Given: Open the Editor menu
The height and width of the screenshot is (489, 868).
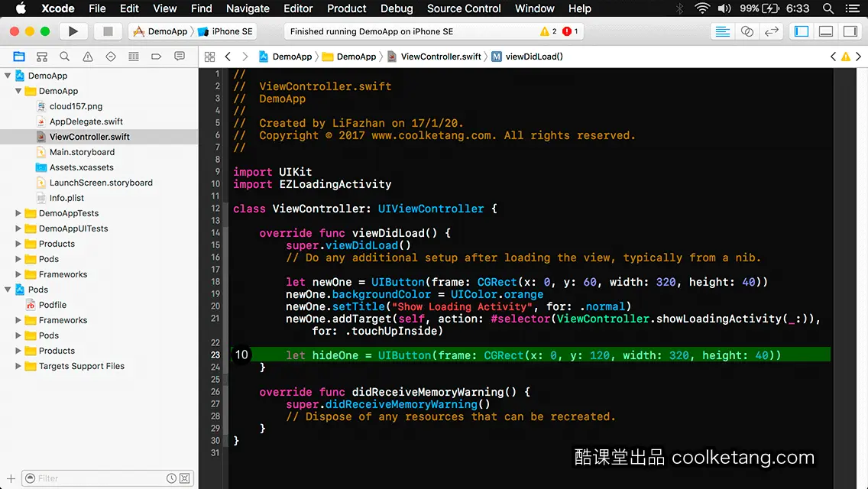Looking at the screenshot, I should click(298, 8).
